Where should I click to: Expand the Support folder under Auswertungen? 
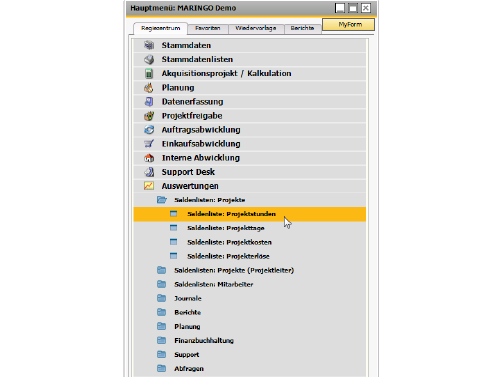[x=250, y=354]
